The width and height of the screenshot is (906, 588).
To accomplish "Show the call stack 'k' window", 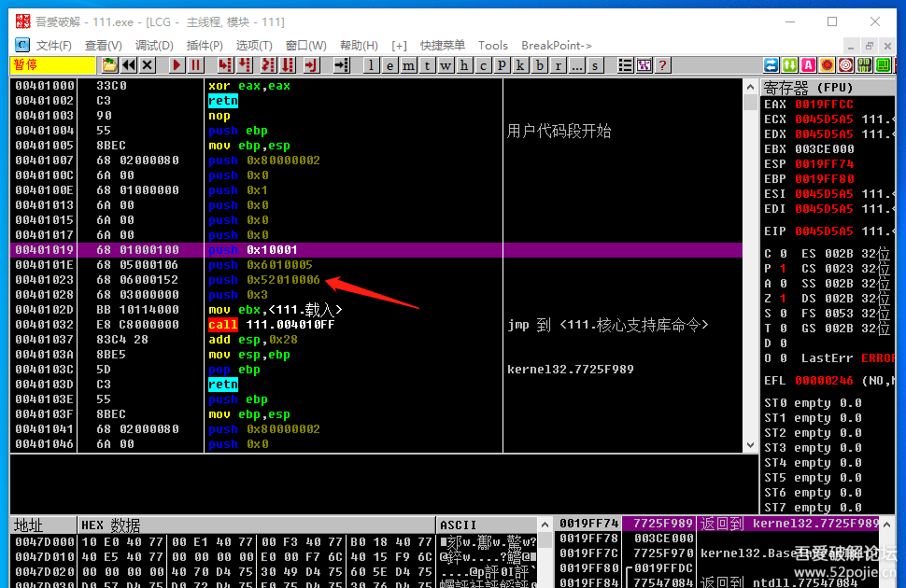I will tap(520, 65).
